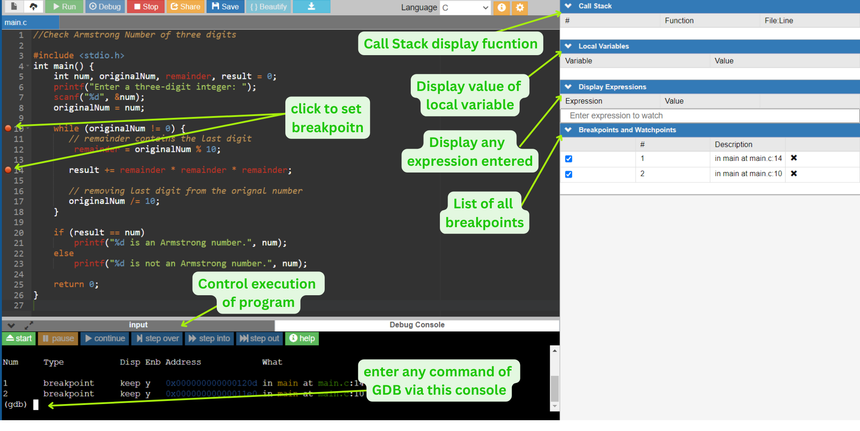Screen dimensions: 860x431
Task: Start the Debug session from toolbar
Action: coord(105,7)
